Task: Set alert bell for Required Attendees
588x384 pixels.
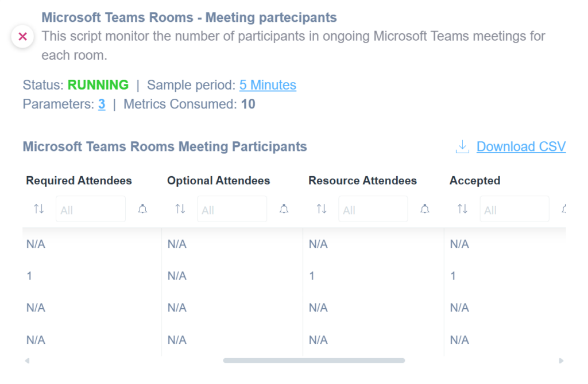Action: pos(142,209)
